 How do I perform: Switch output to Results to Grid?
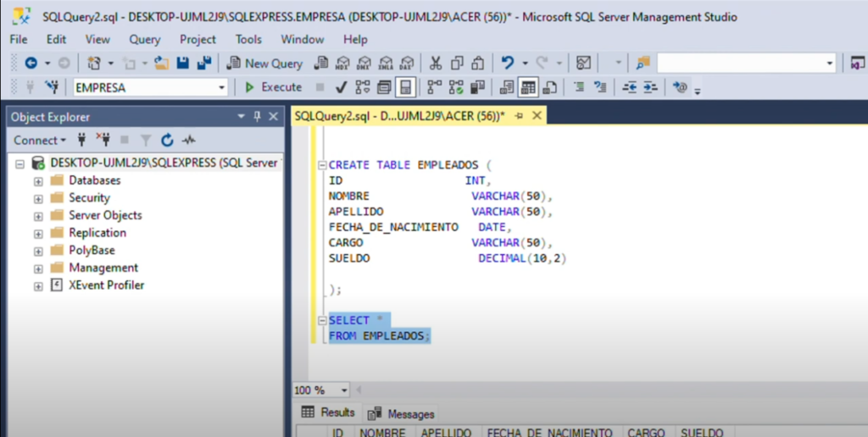(528, 87)
